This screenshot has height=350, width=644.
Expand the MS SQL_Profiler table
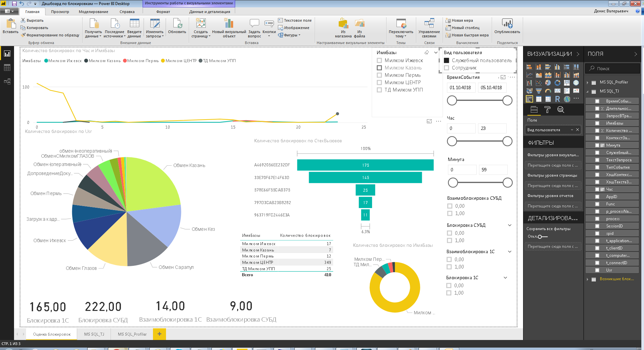click(588, 82)
